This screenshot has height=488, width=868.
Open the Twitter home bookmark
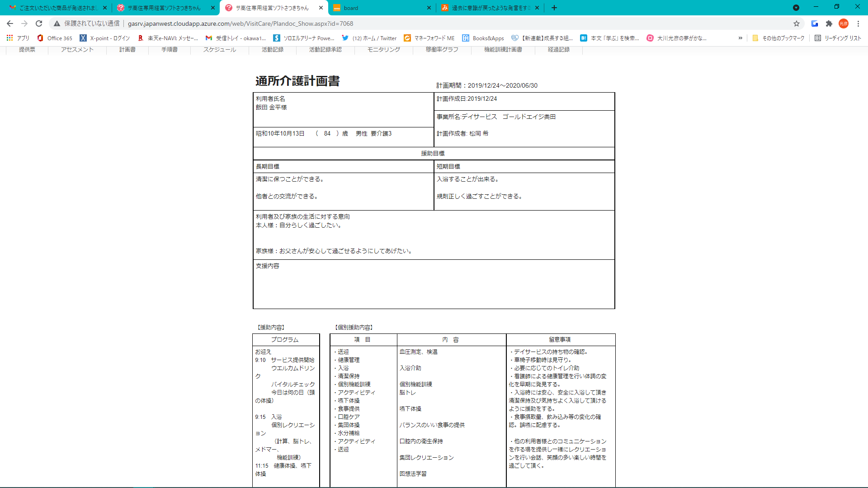pyautogui.click(x=369, y=38)
